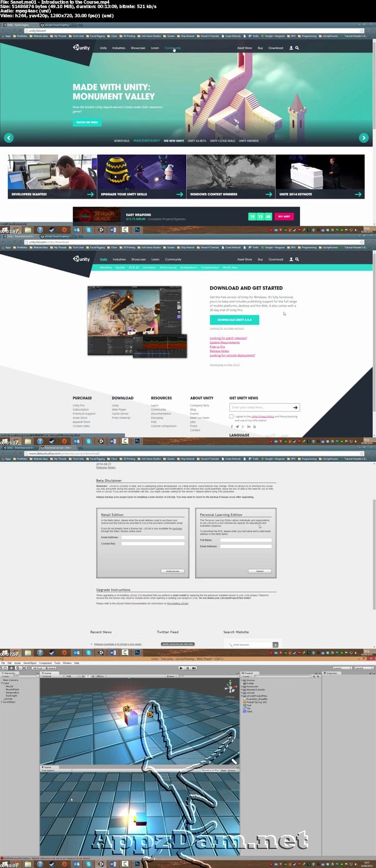376x868 pixels.
Task: Open the Layout dropdown in Unity
Action: pyautogui.click(x=364, y=668)
